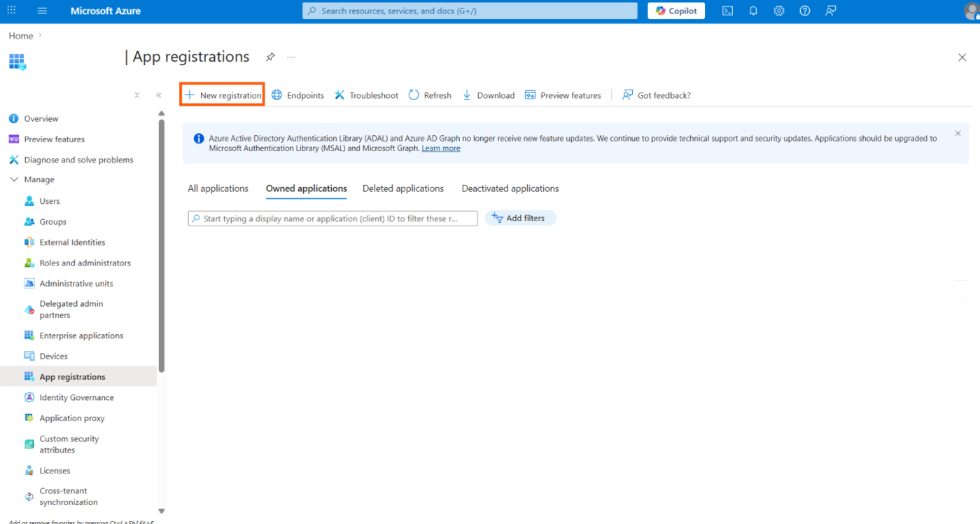Open Diagnose and solve problems

coord(78,160)
